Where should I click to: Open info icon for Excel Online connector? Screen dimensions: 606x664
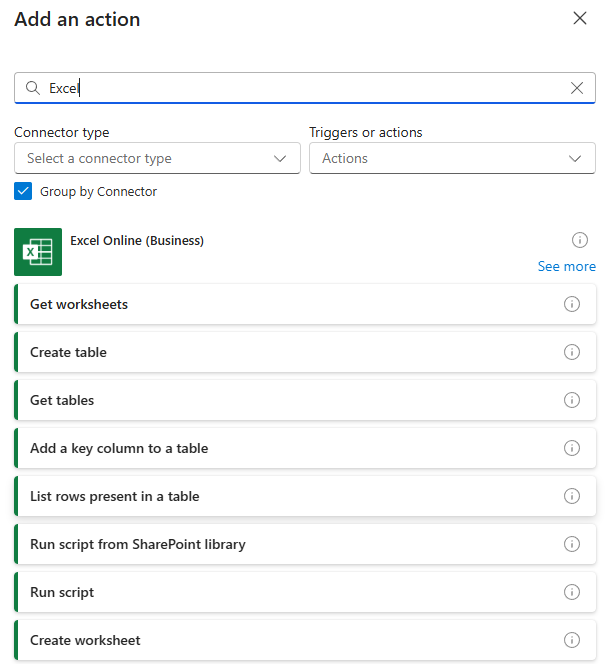point(579,240)
